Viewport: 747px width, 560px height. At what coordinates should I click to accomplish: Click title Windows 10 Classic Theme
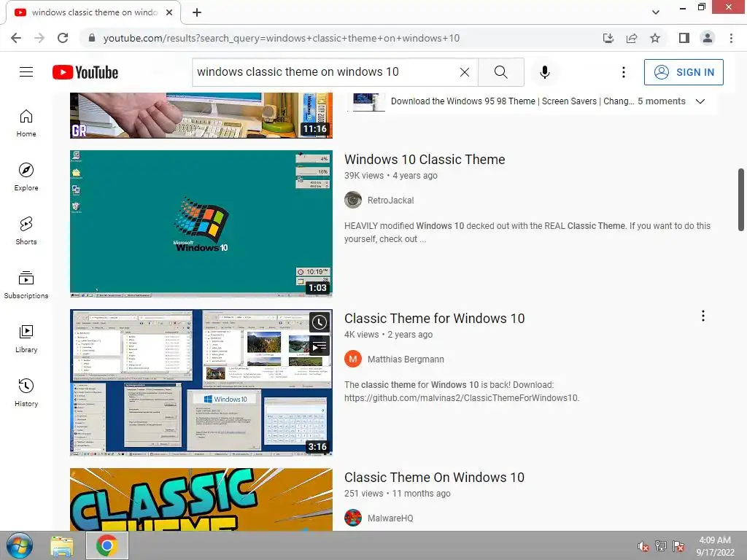pyautogui.click(x=425, y=160)
